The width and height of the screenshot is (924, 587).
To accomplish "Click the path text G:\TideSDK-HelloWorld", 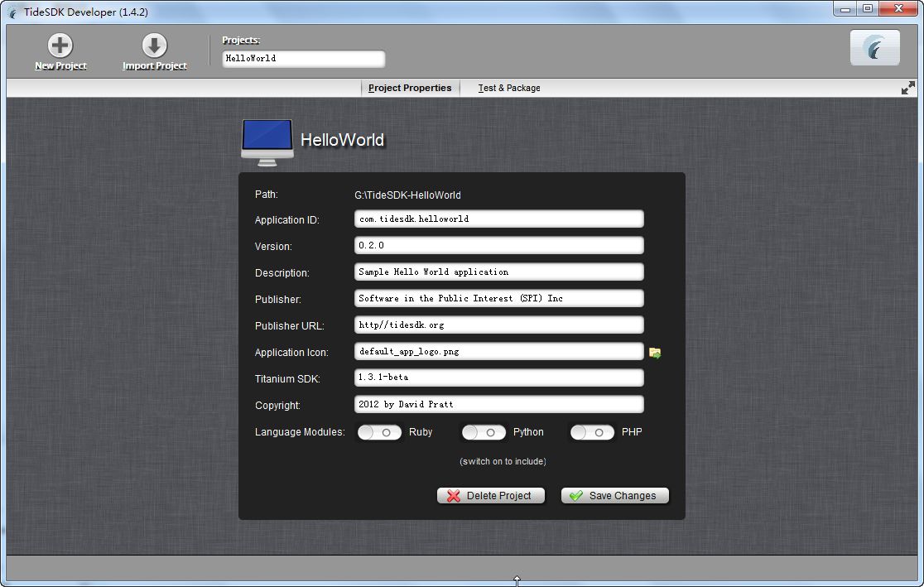I will pos(408,195).
